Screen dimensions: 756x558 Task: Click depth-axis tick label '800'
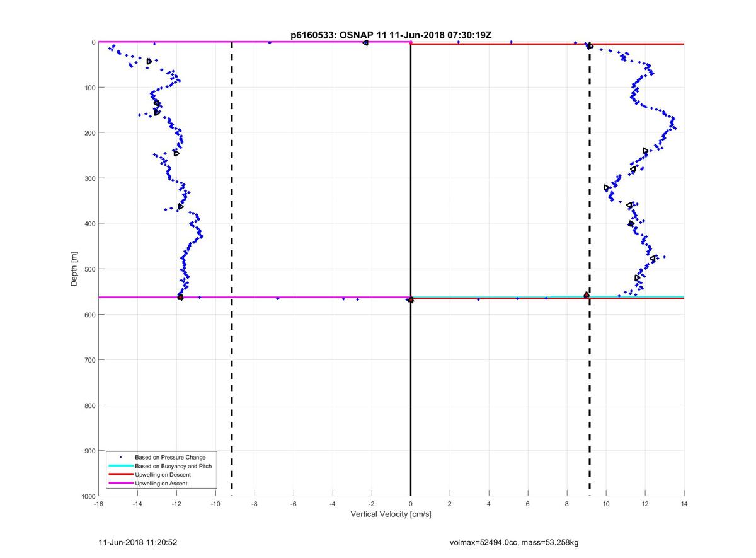(89, 405)
